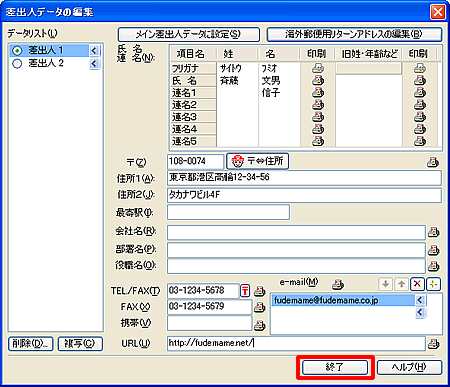Click empty 携帯 field
Screen dimensions: 450x387
click(210, 323)
